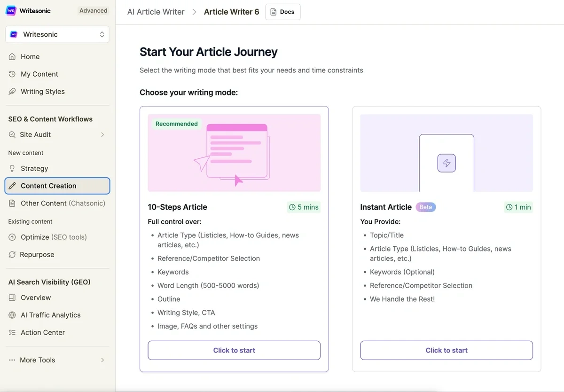Viewport: 564px width, 392px height.
Task: Open Site Audit menu item
Action: click(57, 134)
